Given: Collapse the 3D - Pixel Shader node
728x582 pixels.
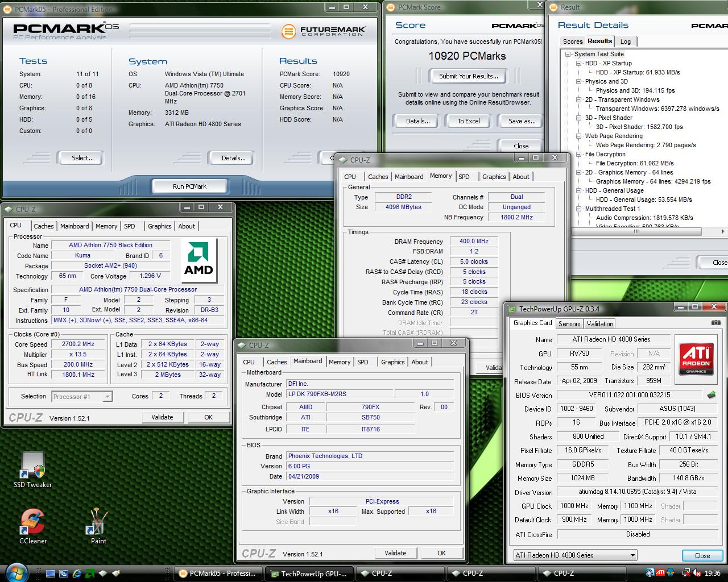Looking at the screenshot, I should 578,118.
